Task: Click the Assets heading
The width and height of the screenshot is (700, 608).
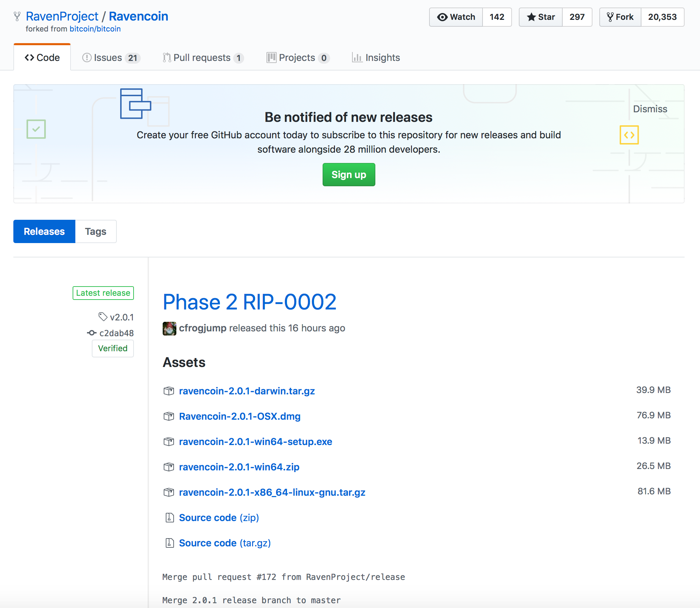Action: pyautogui.click(x=184, y=363)
